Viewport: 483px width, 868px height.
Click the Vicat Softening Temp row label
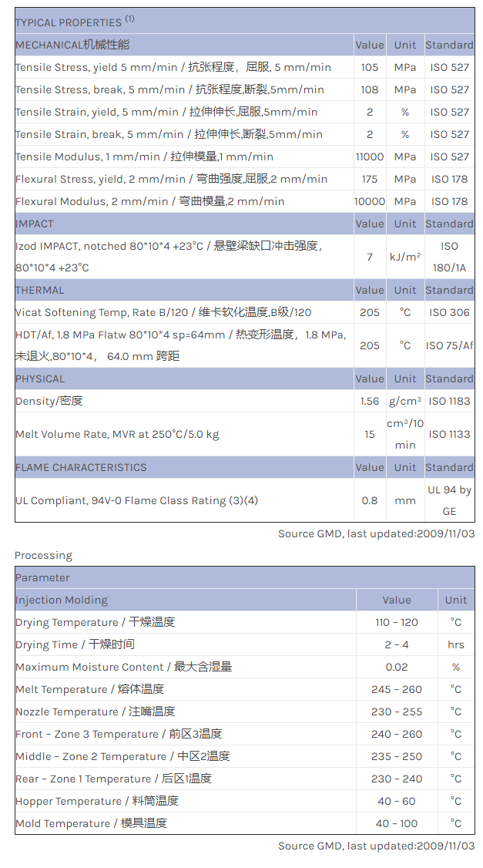[x=163, y=312]
